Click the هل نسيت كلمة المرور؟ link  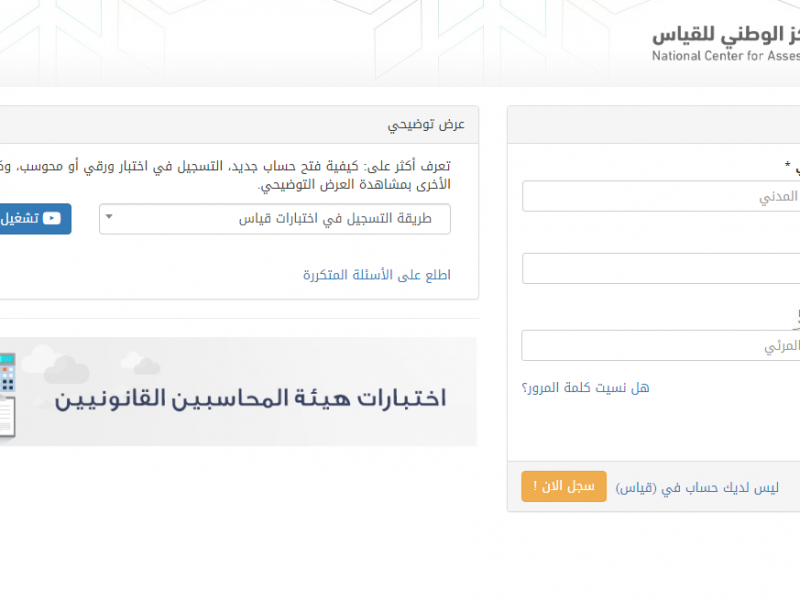pyautogui.click(x=585, y=388)
